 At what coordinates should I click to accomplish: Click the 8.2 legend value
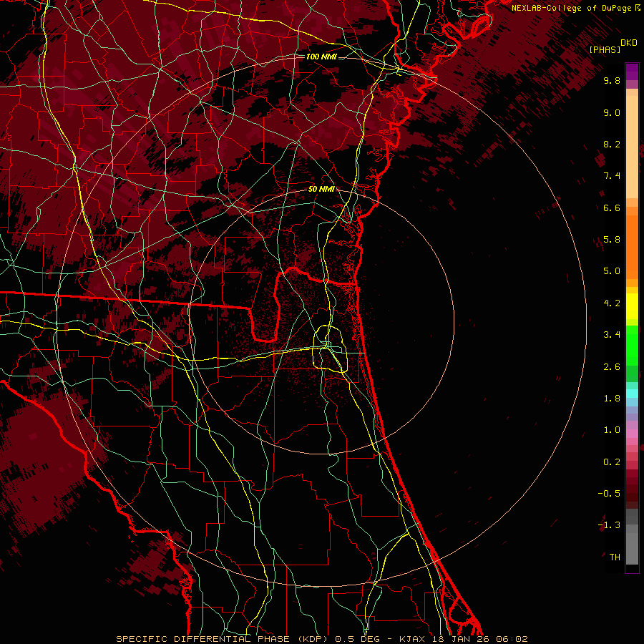[x=612, y=144]
